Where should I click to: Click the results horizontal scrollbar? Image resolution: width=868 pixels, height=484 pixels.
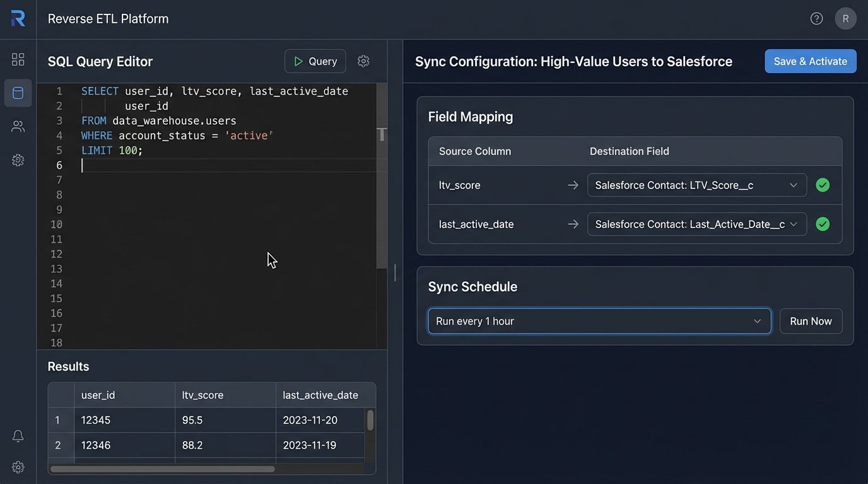162,469
